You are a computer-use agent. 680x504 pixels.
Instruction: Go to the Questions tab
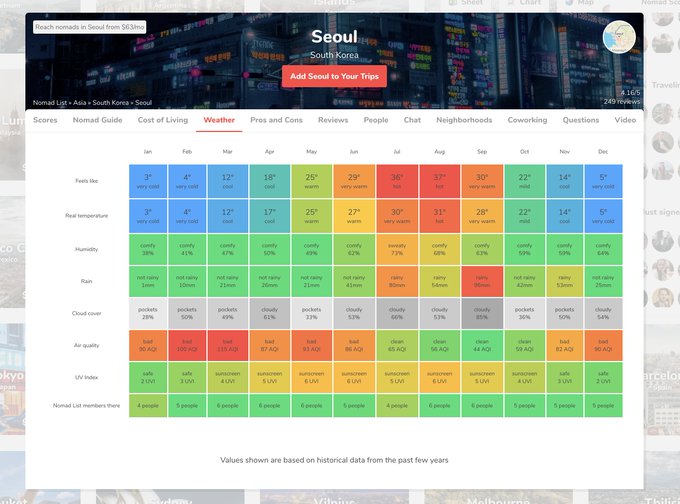click(x=581, y=120)
